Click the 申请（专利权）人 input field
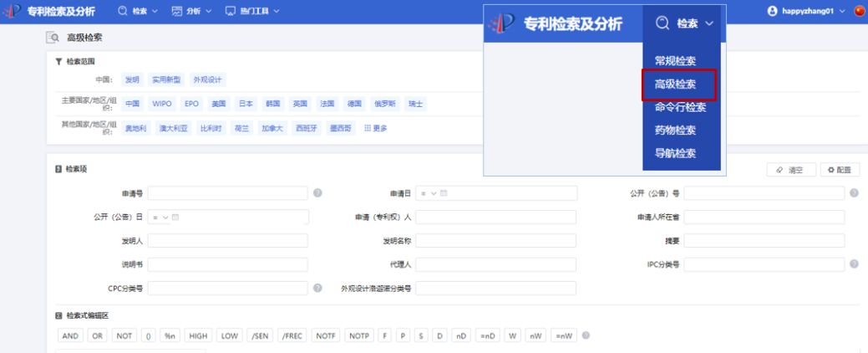 point(495,217)
